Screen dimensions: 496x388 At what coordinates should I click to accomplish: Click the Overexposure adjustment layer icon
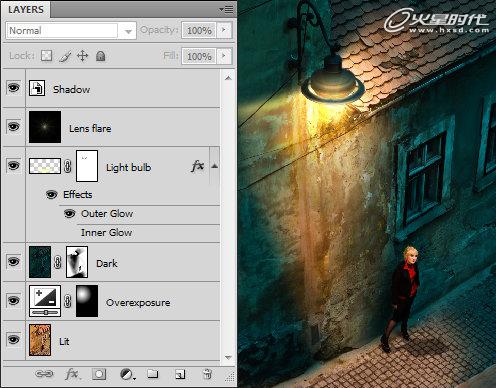click(x=45, y=301)
